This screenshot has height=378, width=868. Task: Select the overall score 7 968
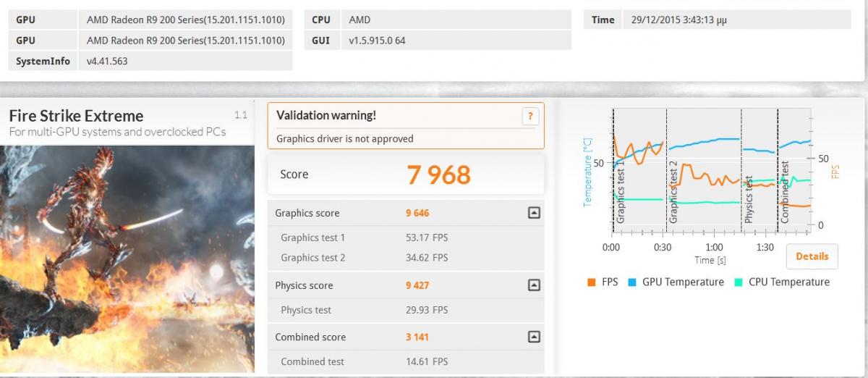pyautogui.click(x=438, y=175)
